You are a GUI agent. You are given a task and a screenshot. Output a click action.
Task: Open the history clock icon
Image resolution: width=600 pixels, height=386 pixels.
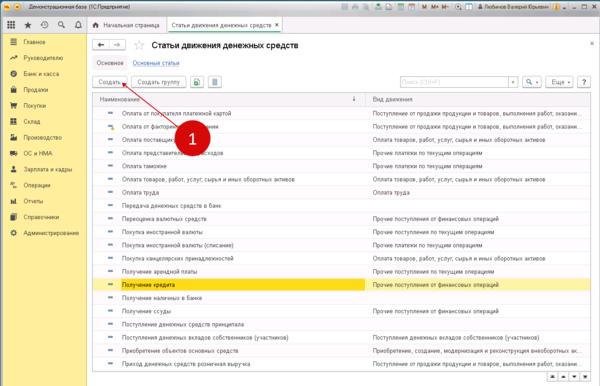click(x=44, y=25)
